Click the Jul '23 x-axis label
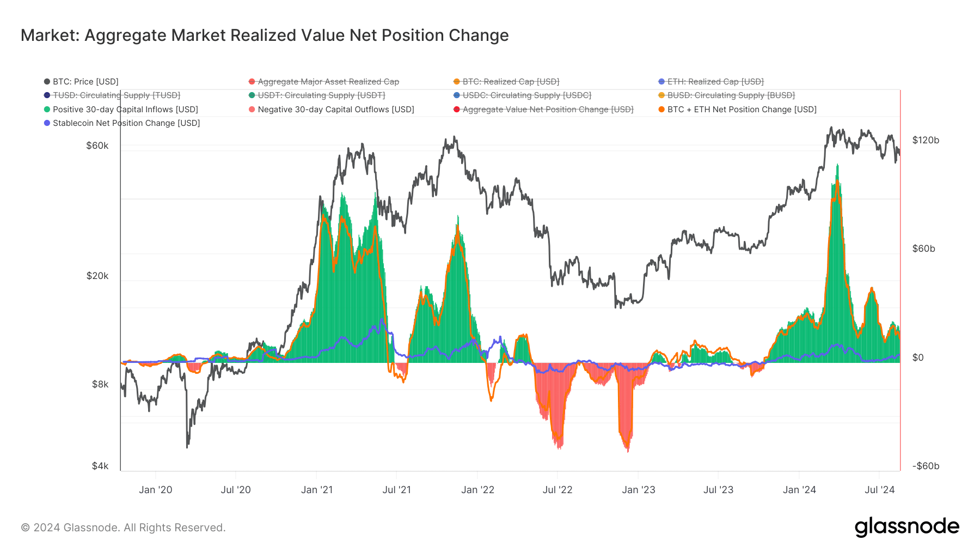 (x=719, y=490)
